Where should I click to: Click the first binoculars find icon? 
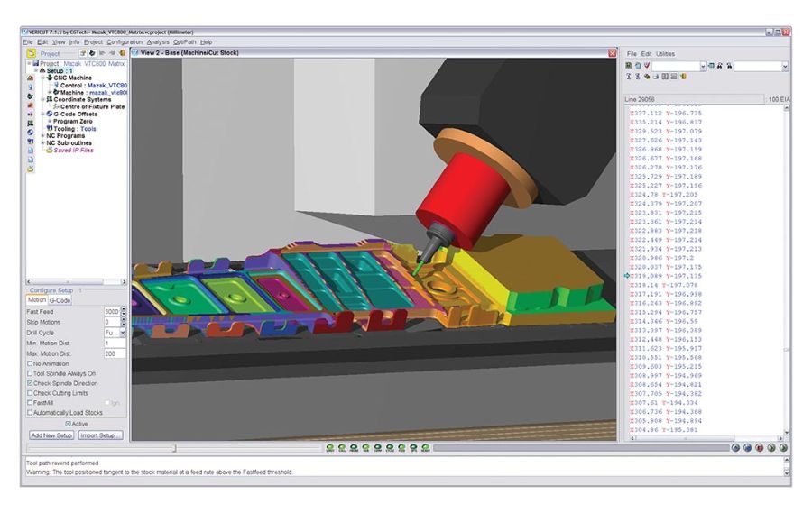point(720,66)
